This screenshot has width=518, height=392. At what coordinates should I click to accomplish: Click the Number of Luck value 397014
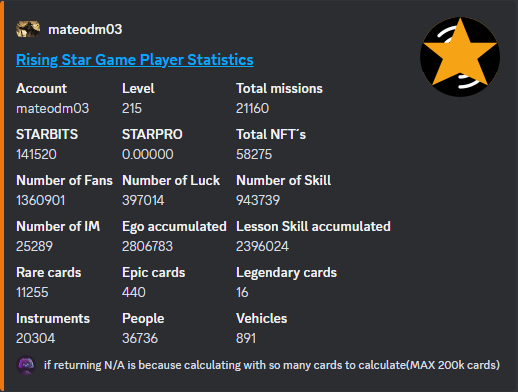coord(143,200)
